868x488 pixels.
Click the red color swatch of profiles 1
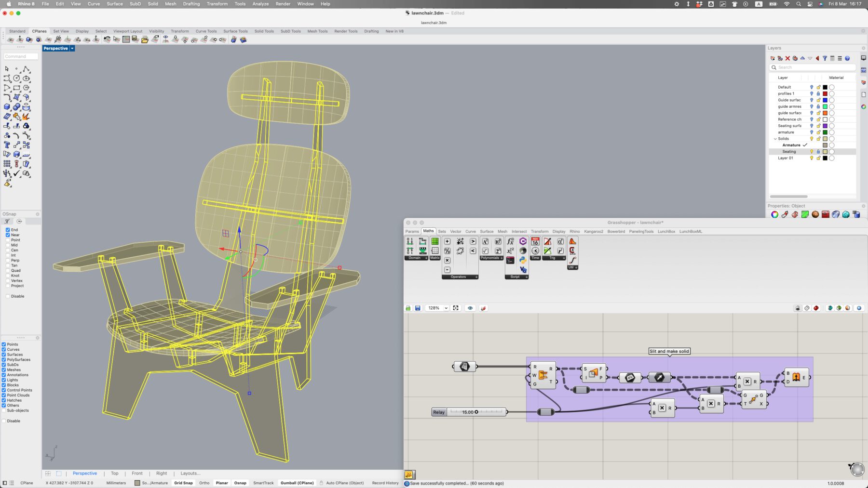[825, 93]
